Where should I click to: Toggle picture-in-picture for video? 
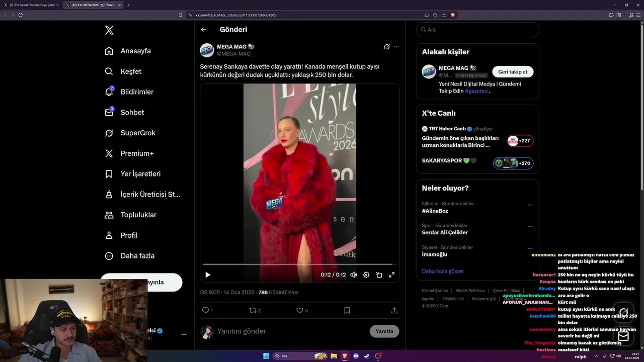click(379, 275)
